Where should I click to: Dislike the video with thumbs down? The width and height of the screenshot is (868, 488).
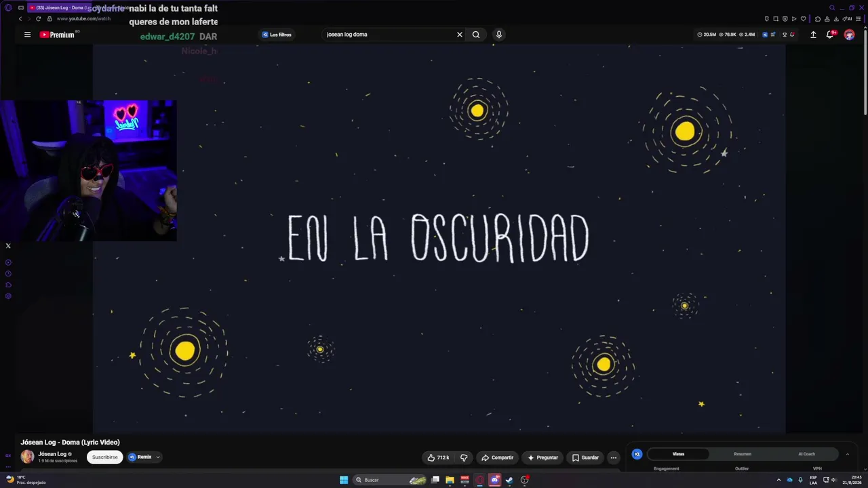click(x=464, y=457)
